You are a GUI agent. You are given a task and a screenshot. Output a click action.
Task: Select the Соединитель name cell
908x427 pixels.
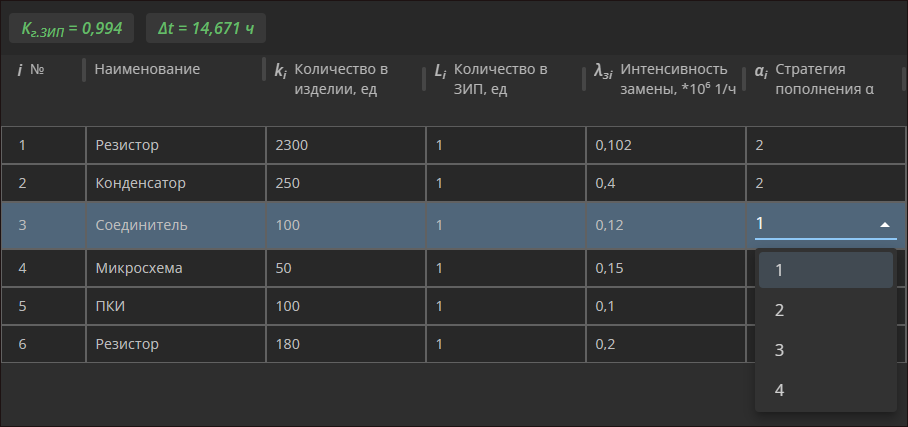(x=176, y=225)
